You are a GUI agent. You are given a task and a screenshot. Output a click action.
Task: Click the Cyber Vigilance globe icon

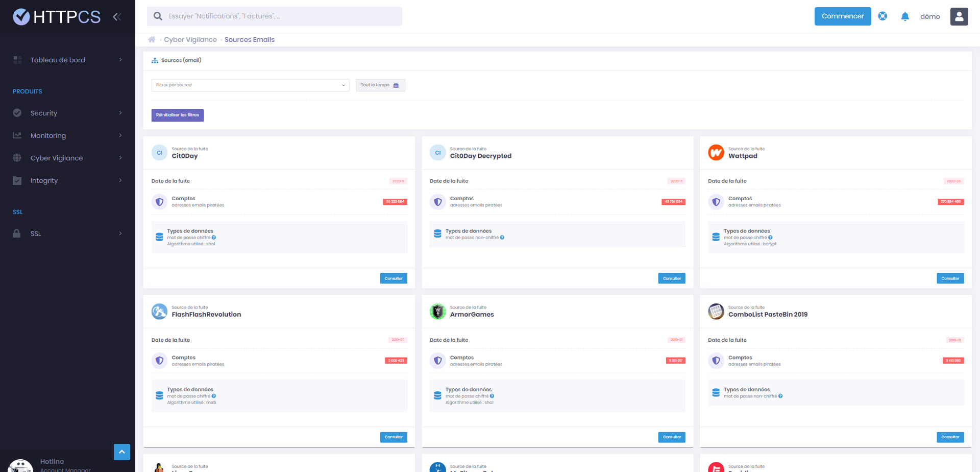[17, 158]
